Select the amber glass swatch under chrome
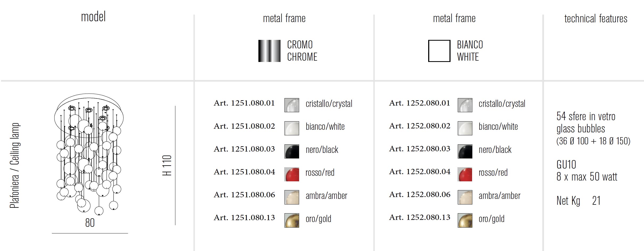The width and height of the screenshot is (644, 251). 292,197
